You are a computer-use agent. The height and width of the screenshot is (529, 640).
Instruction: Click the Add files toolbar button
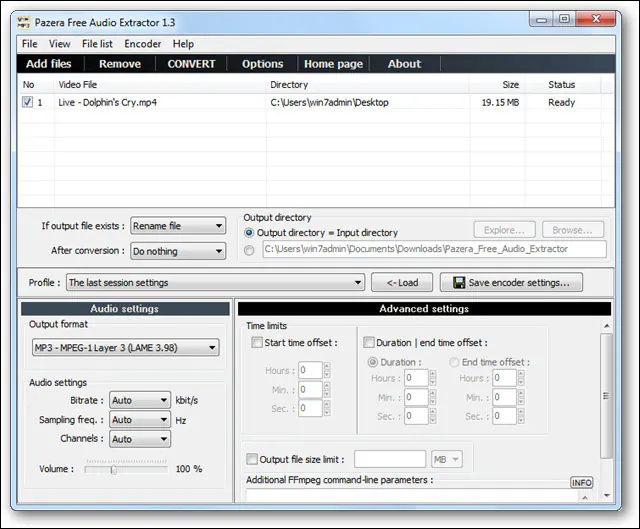tap(49, 64)
